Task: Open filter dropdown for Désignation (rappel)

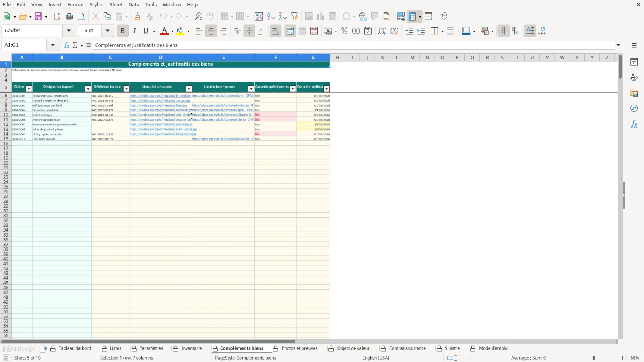Action: pos(88,88)
